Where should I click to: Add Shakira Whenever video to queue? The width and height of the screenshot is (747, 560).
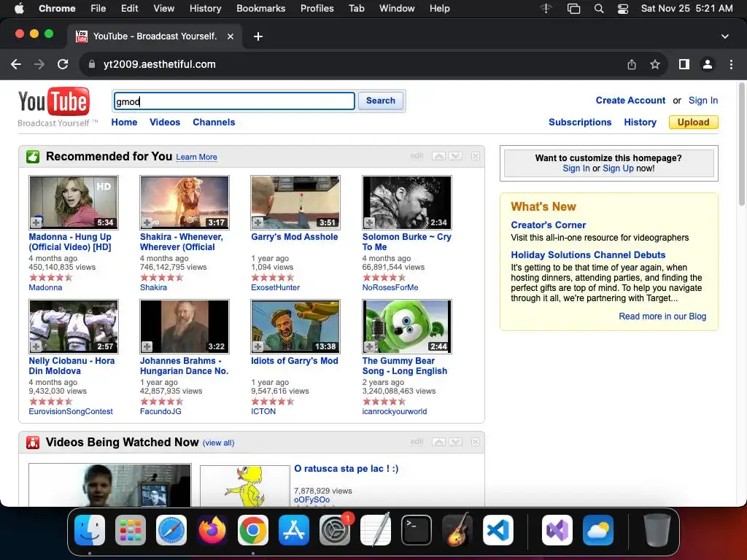coord(147,222)
